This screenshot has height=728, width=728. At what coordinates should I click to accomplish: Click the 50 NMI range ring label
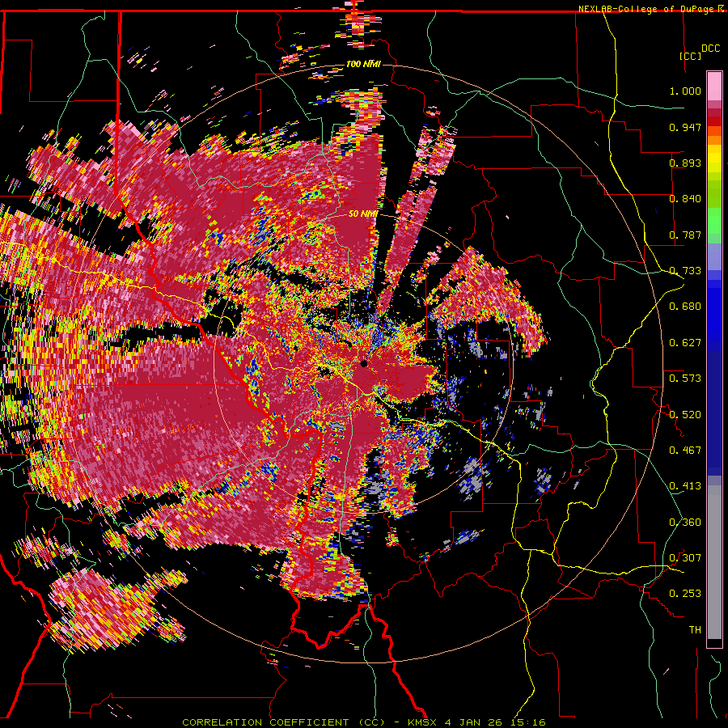coord(363,214)
